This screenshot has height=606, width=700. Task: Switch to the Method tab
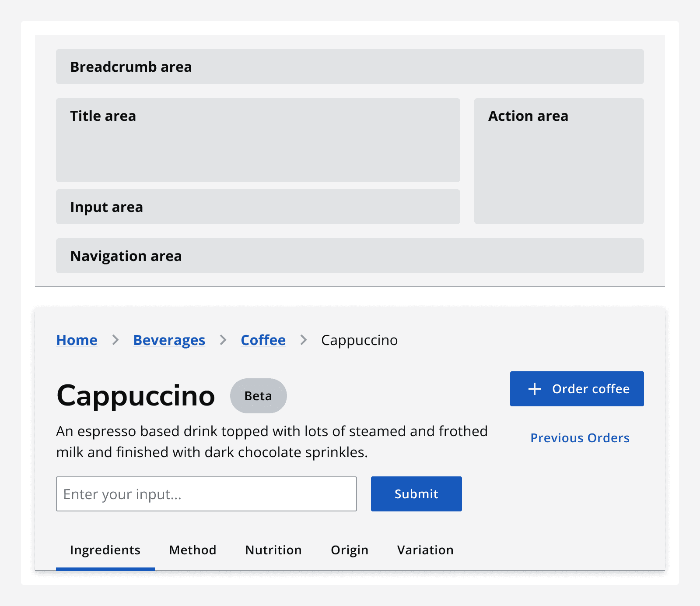click(x=192, y=550)
